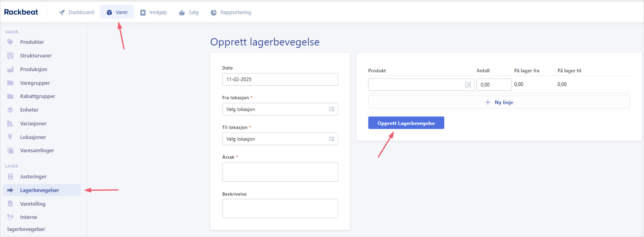Screen dimensions: 644x237
Task: Click the Årsak text field
Action: [280, 172]
